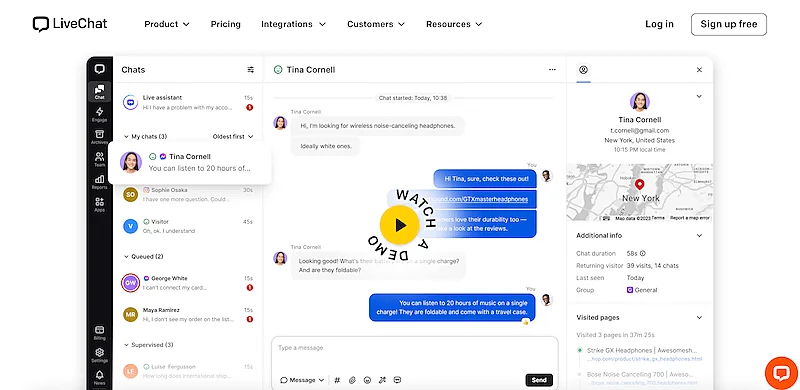Select the Chat icon in sidebar
Screen dimensions: 800x390
[99, 92]
